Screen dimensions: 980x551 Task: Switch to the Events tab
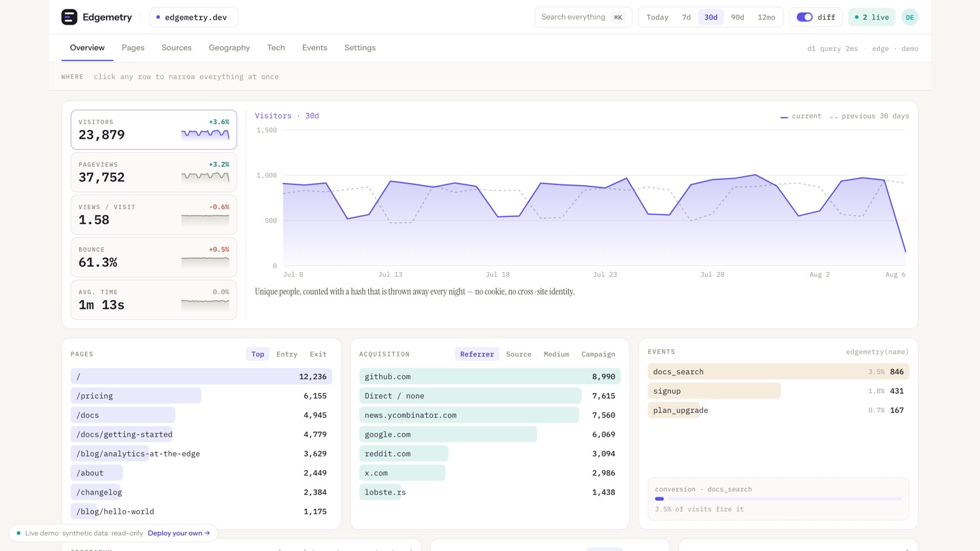(x=314, y=48)
